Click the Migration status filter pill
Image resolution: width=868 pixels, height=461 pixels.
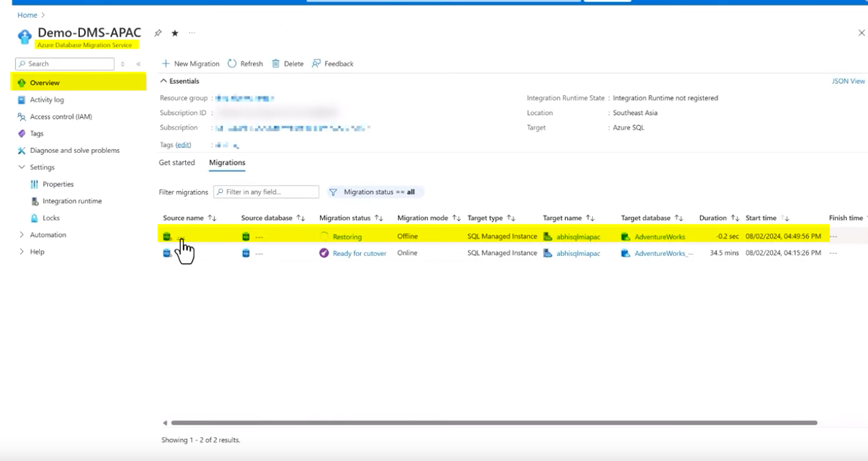tap(376, 192)
